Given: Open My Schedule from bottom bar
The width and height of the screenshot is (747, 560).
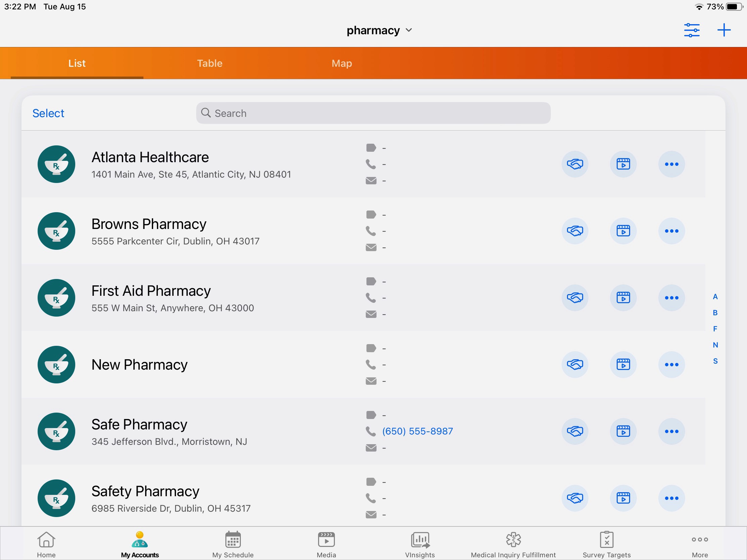Looking at the screenshot, I should click(233, 545).
